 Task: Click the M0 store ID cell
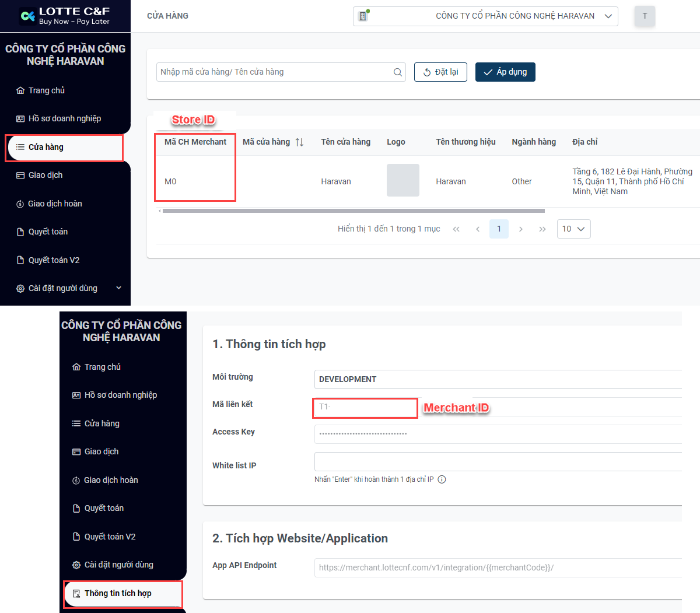170,181
